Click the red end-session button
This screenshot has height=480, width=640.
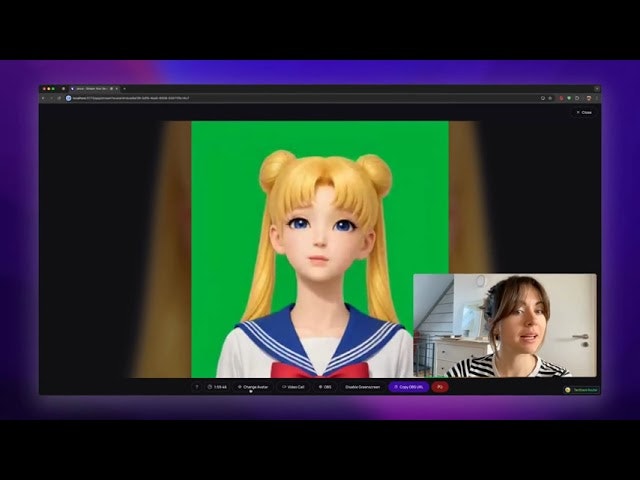440,387
